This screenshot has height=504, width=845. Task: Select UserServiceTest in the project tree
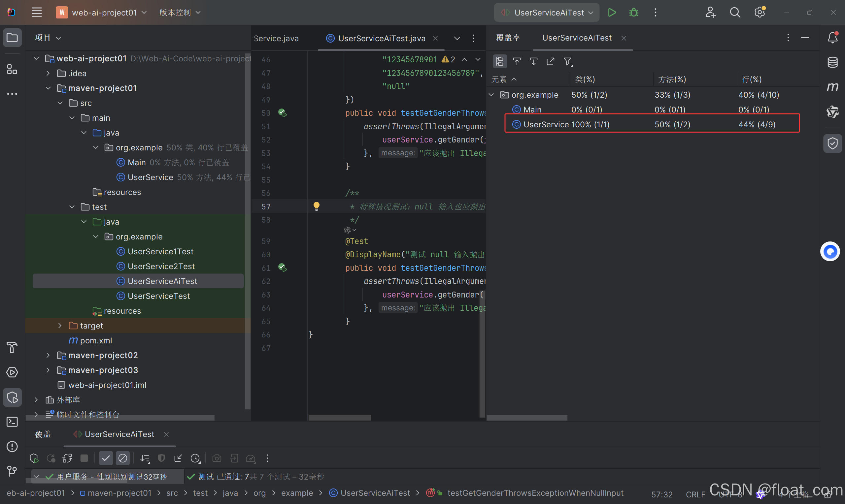click(x=158, y=296)
